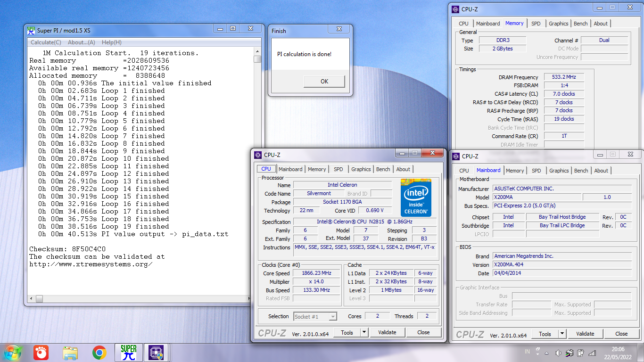Click Validate in the CPU window
The width and height of the screenshot is (644, 362).
point(387,332)
